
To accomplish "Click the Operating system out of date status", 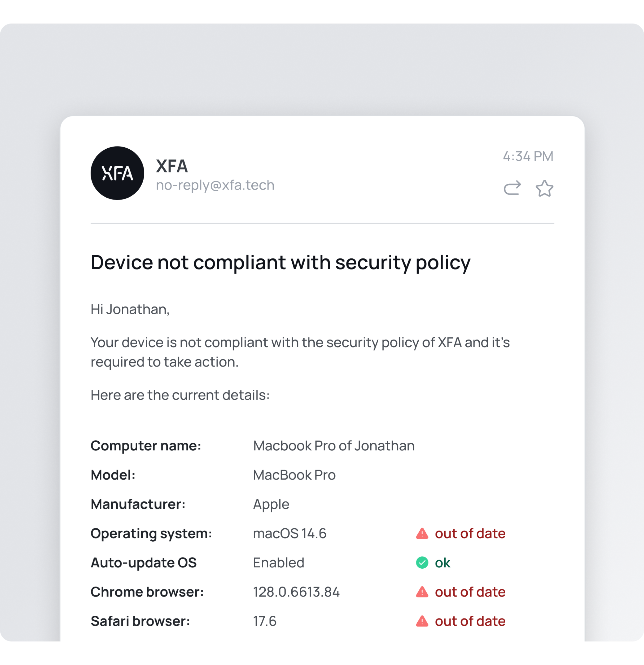I will tap(470, 533).
